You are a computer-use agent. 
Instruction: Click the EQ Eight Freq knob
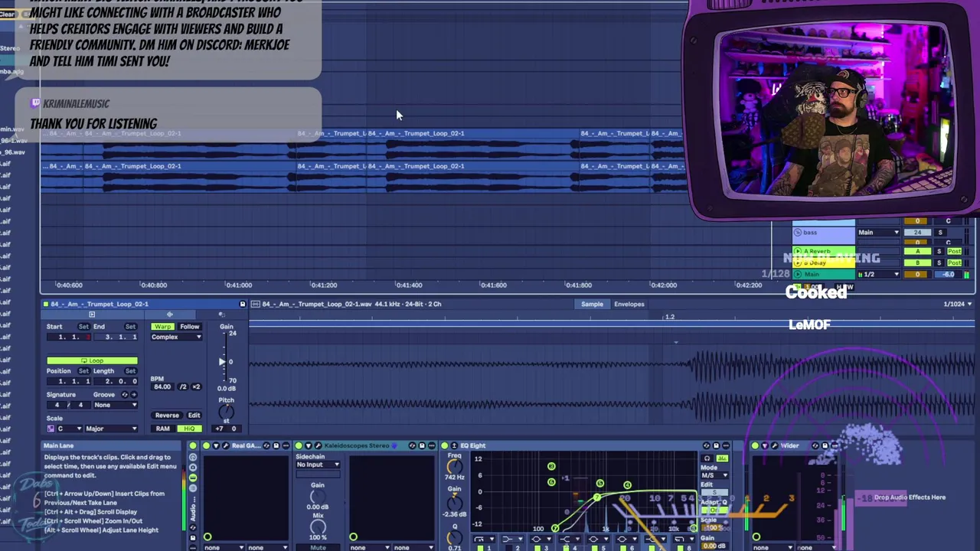(x=454, y=465)
